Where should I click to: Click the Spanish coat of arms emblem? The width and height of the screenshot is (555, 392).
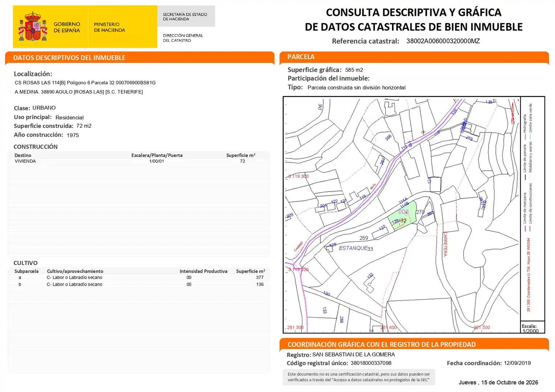[33, 26]
